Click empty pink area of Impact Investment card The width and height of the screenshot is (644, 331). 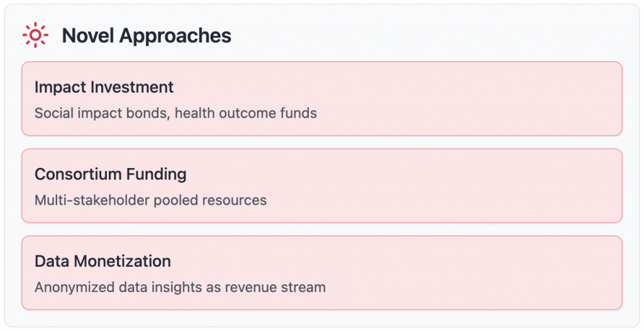472,99
